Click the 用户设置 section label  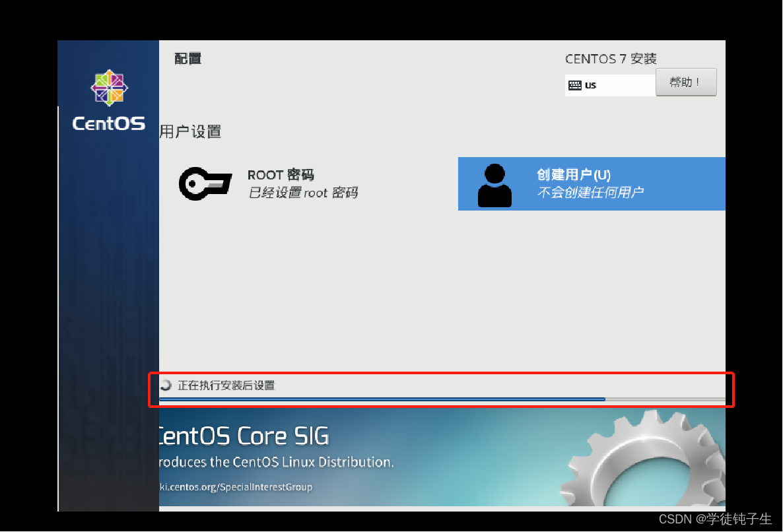click(190, 132)
